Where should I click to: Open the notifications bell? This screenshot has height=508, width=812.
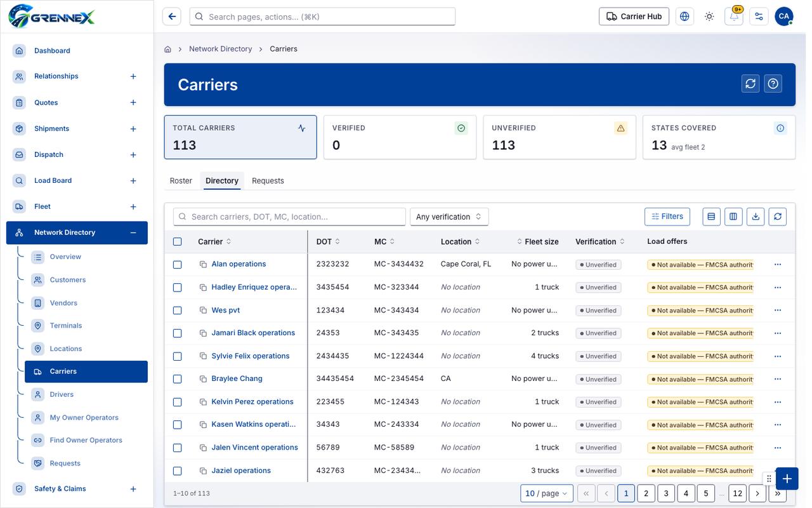734,17
